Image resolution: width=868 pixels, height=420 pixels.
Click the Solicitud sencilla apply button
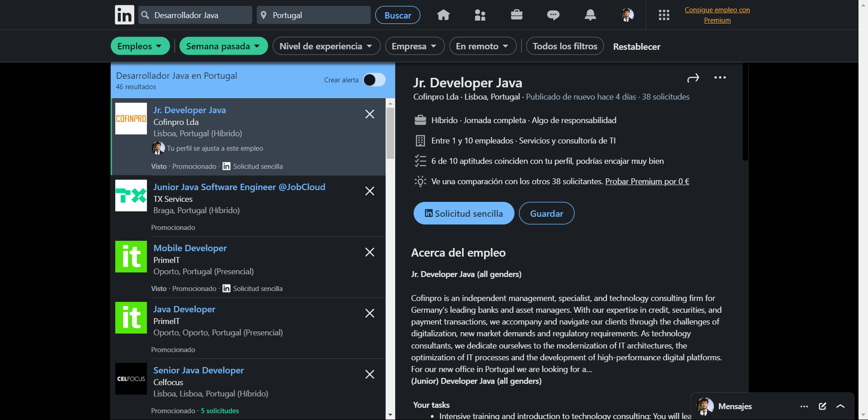pos(464,213)
